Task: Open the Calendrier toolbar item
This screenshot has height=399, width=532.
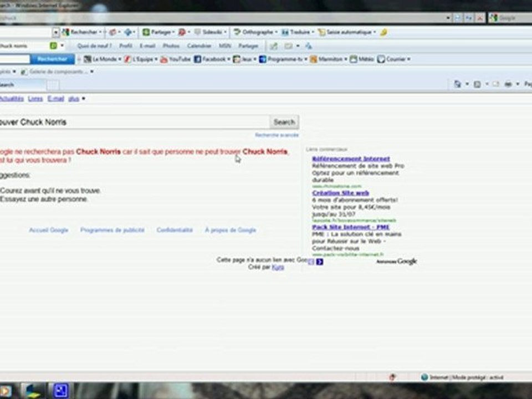Action: pos(199,46)
